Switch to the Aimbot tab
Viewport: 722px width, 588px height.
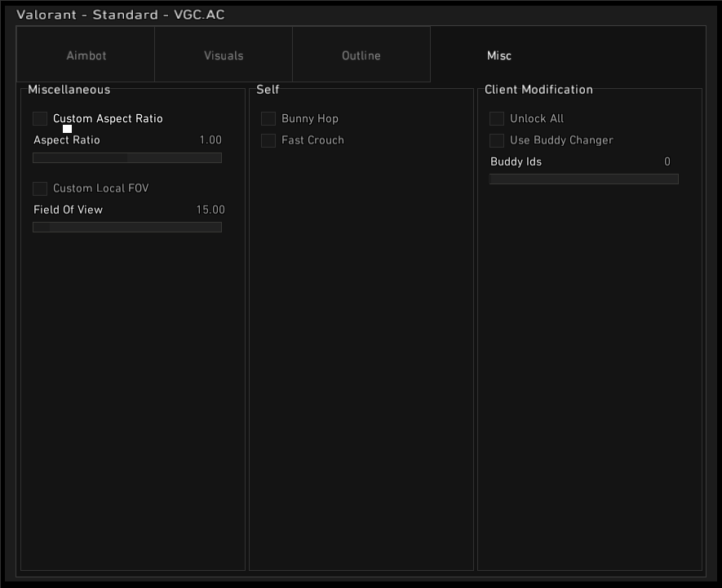(86, 55)
